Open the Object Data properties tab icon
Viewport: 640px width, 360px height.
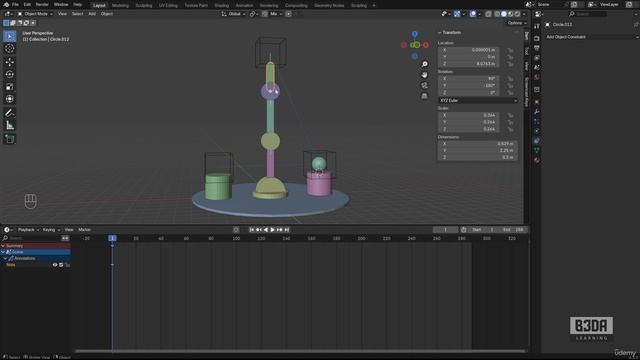click(537, 151)
